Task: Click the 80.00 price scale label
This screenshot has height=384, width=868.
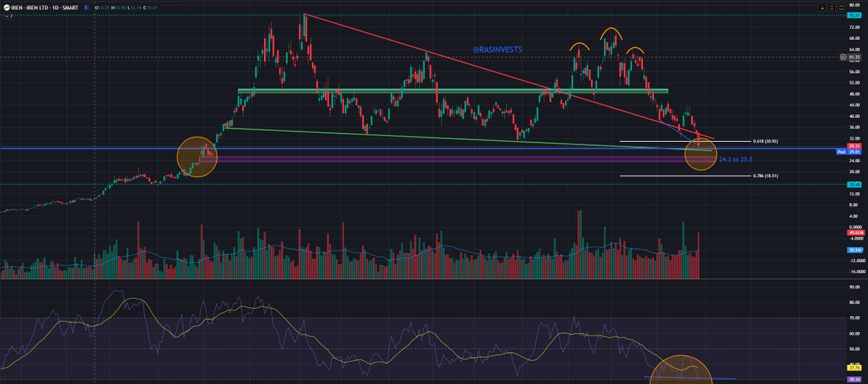Action: [x=854, y=5]
